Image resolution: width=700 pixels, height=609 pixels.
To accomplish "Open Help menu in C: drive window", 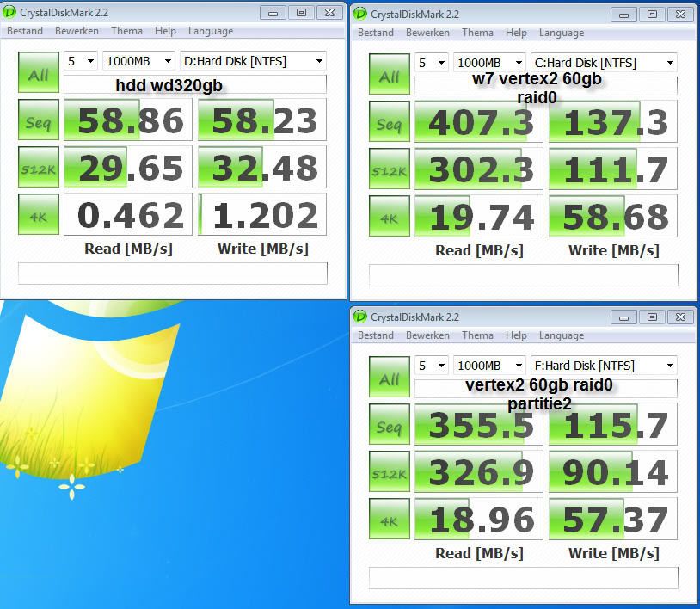I will (516, 33).
